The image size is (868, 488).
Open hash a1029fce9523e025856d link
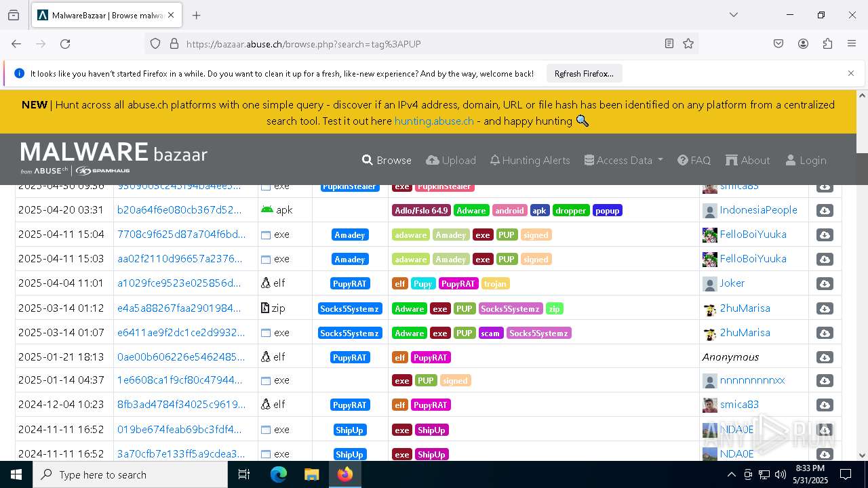coord(179,283)
